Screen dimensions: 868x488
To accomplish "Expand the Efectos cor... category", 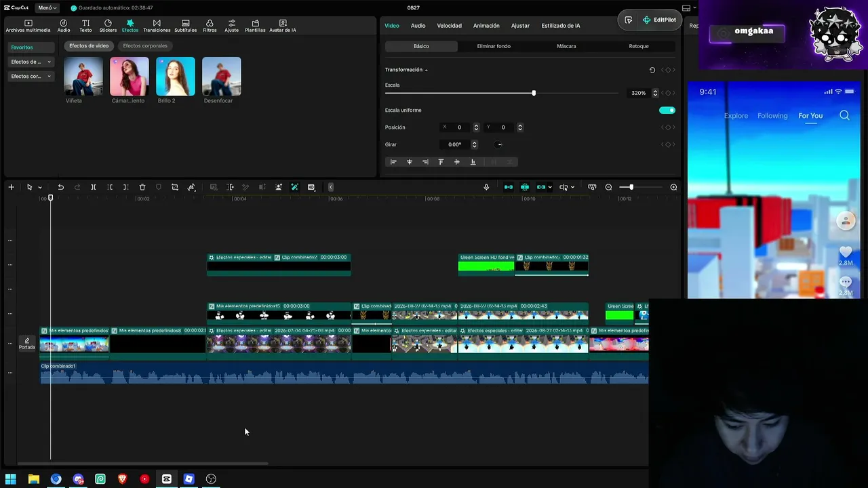I will pyautogui.click(x=31, y=77).
